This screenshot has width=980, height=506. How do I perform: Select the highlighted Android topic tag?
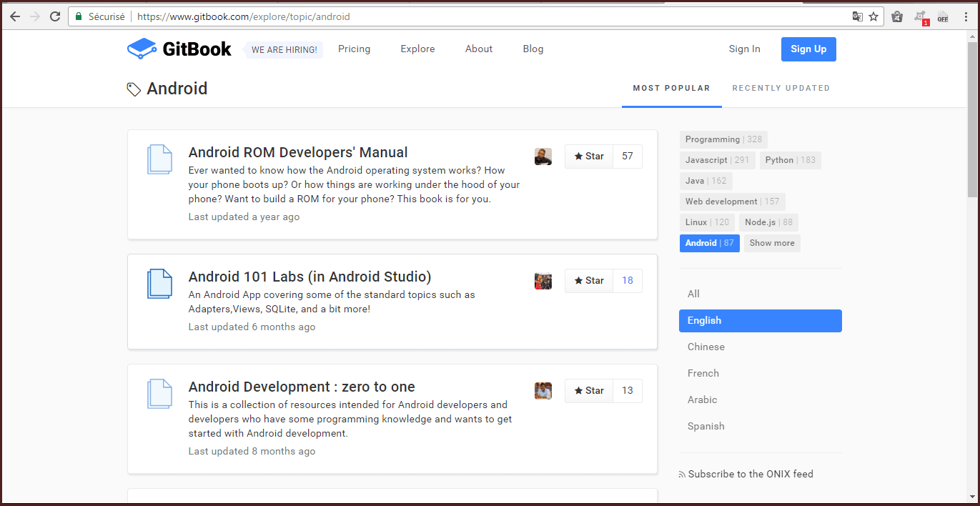pos(709,243)
